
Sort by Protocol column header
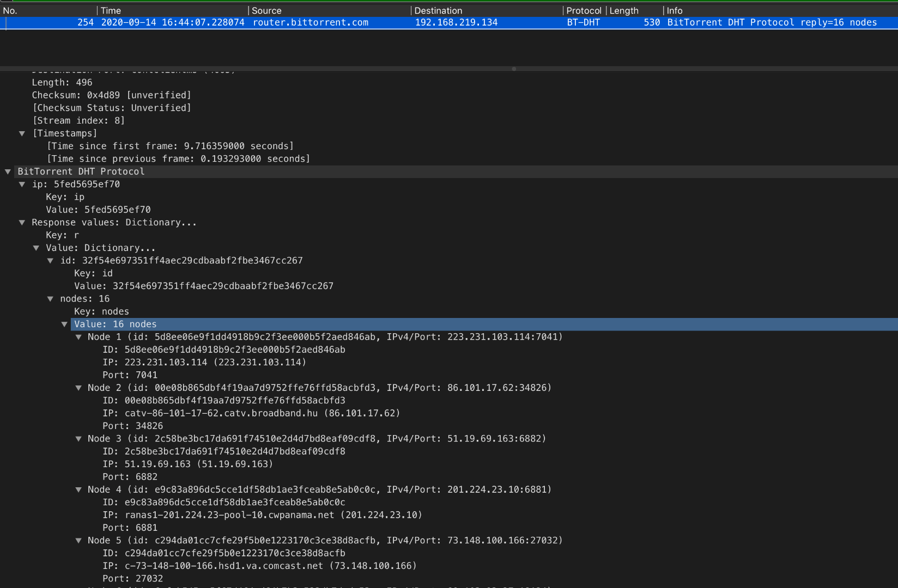[584, 10]
